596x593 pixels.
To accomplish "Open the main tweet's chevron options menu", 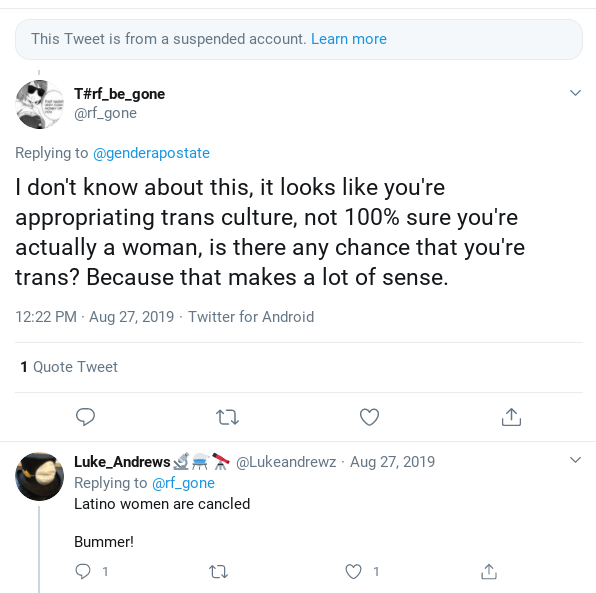I will [x=575, y=93].
